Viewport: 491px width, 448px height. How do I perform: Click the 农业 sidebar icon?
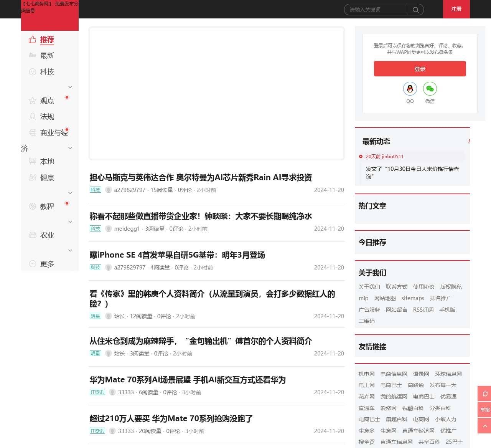[x=32, y=235]
